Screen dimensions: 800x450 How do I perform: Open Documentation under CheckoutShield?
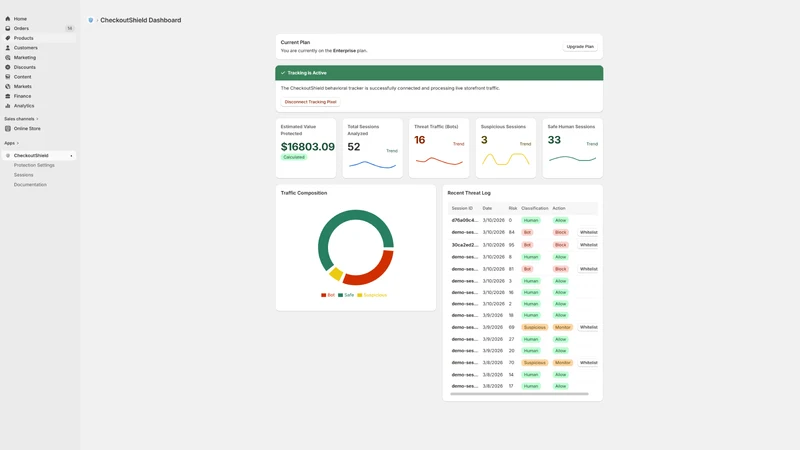(x=30, y=185)
